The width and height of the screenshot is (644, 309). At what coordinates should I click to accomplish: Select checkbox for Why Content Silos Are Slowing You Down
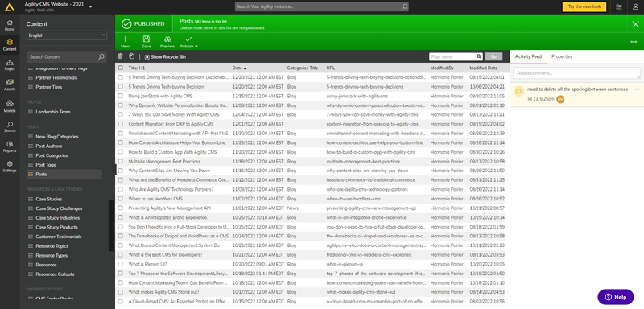coord(120,171)
